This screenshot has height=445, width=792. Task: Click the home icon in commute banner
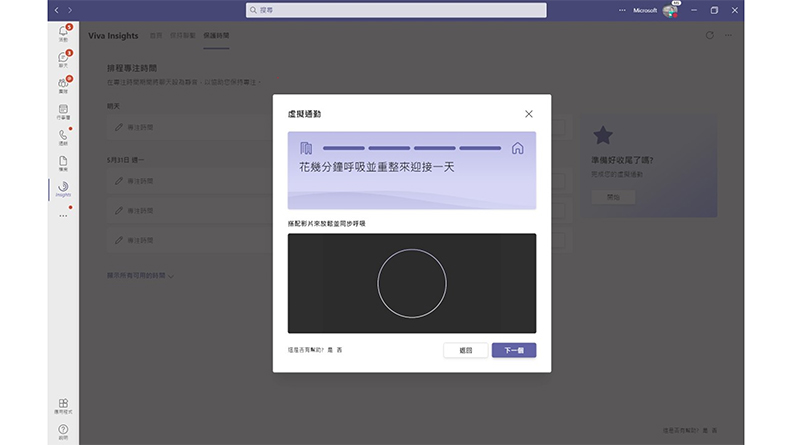(517, 148)
